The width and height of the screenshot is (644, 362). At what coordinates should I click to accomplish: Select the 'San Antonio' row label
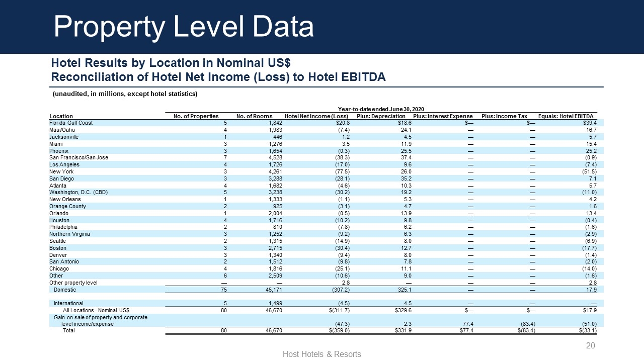click(x=64, y=261)
